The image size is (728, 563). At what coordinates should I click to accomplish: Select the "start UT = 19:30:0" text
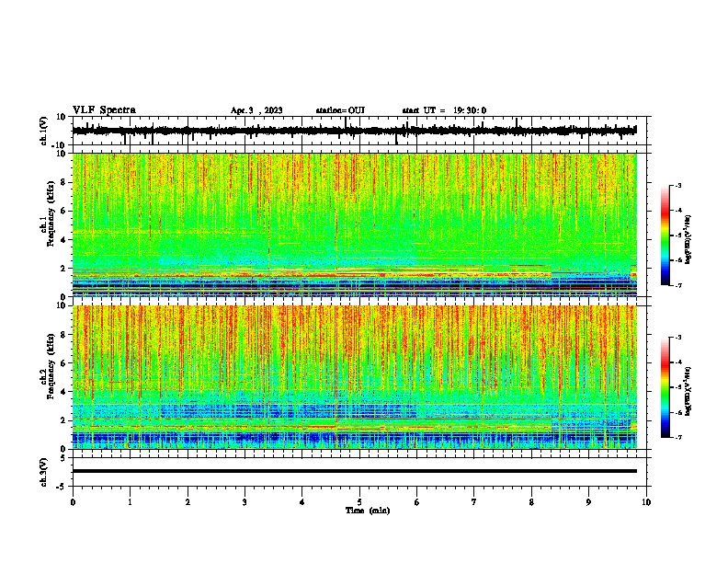click(444, 110)
